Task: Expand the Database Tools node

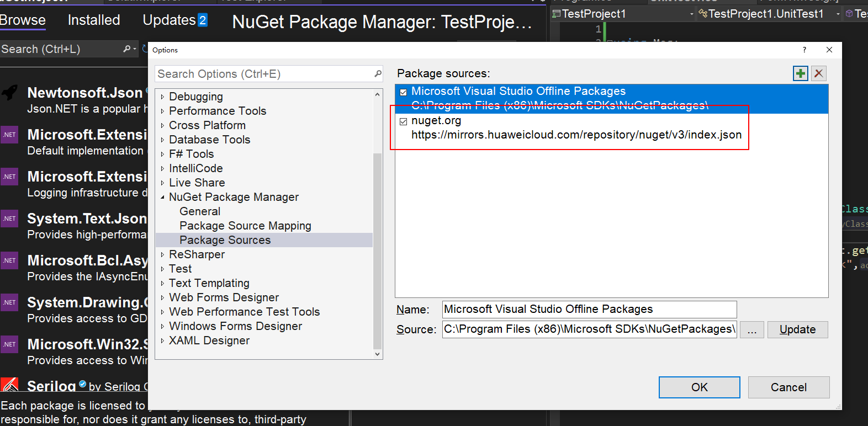Action: click(x=162, y=140)
